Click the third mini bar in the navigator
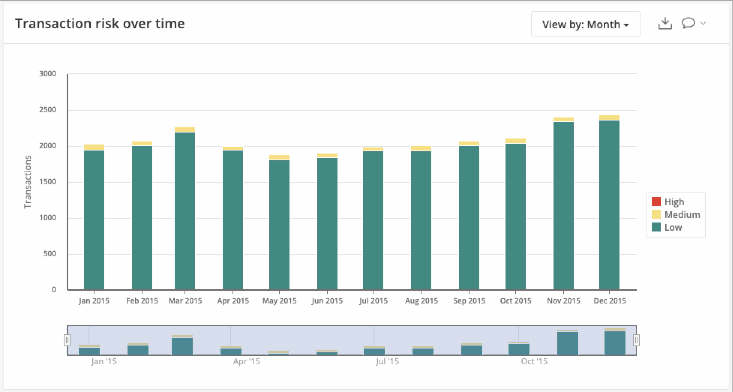Screen dimensions: 733x392 pyautogui.click(x=182, y=345)
